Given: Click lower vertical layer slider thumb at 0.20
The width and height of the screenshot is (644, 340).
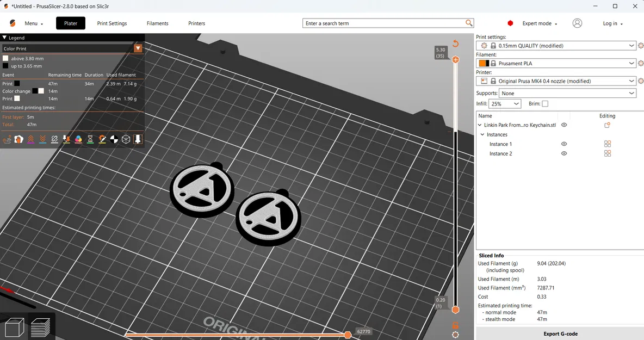Looking at the screenshot, I should 455,310.
